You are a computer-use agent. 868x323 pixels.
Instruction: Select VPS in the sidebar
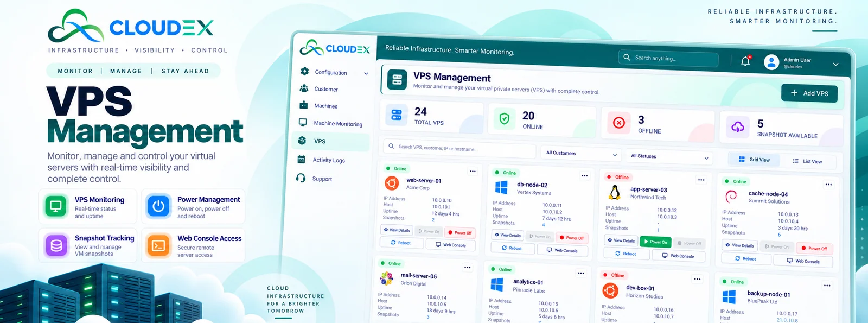click(x=331, y=141)
